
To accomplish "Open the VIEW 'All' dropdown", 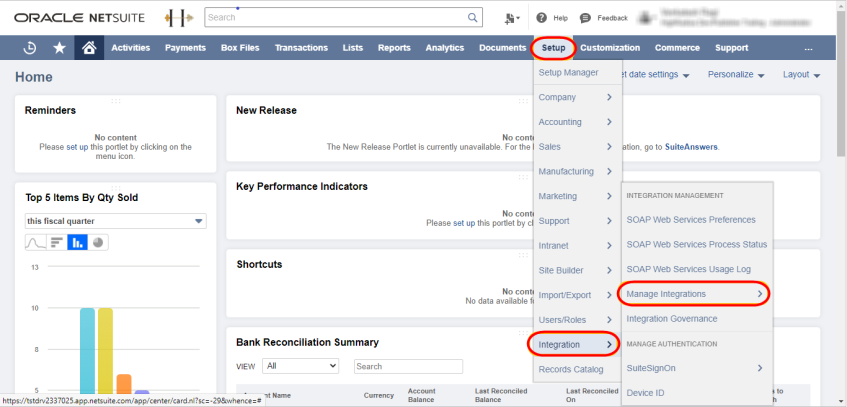I will click(301, 367).
